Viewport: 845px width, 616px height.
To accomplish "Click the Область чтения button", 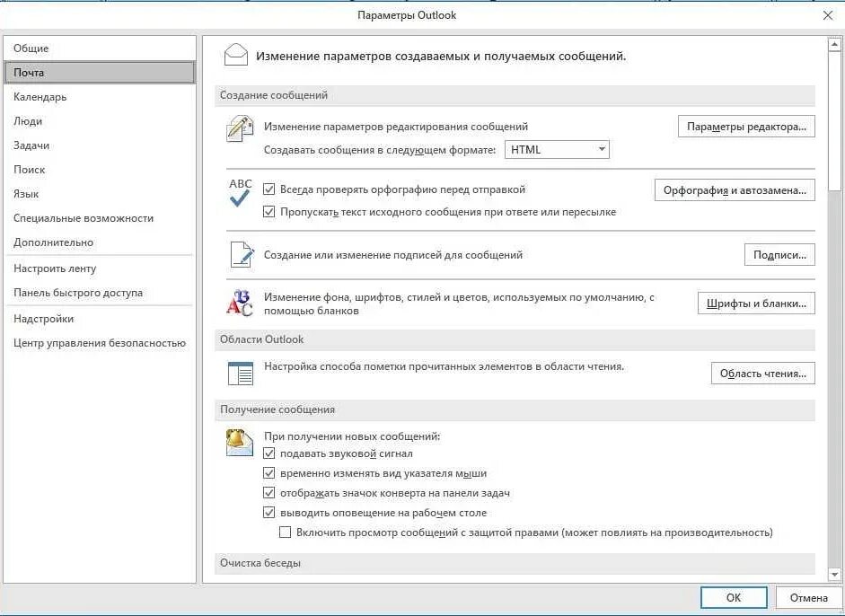I will [x=763, y=373].
